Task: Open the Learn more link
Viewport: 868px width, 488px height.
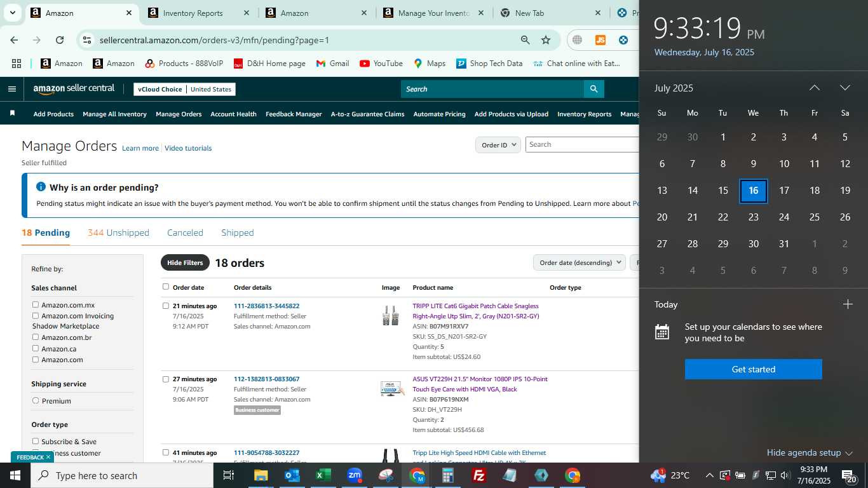Action: 140,148
